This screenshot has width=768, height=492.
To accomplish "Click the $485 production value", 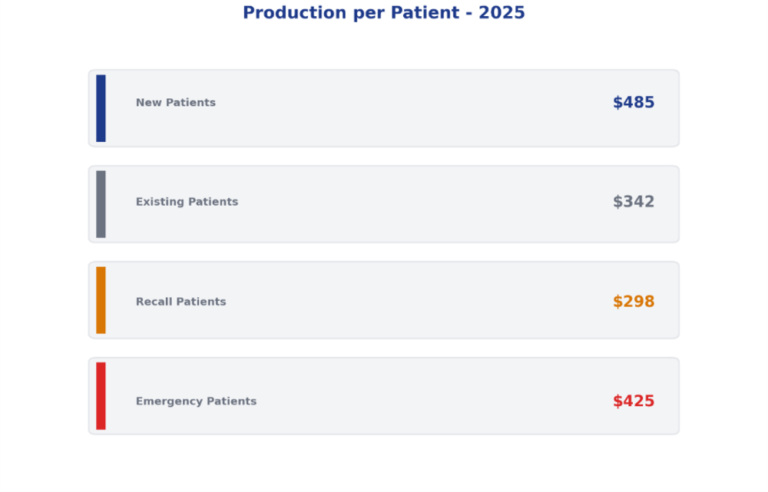I will pyautogui.click(x=633, y=103).
